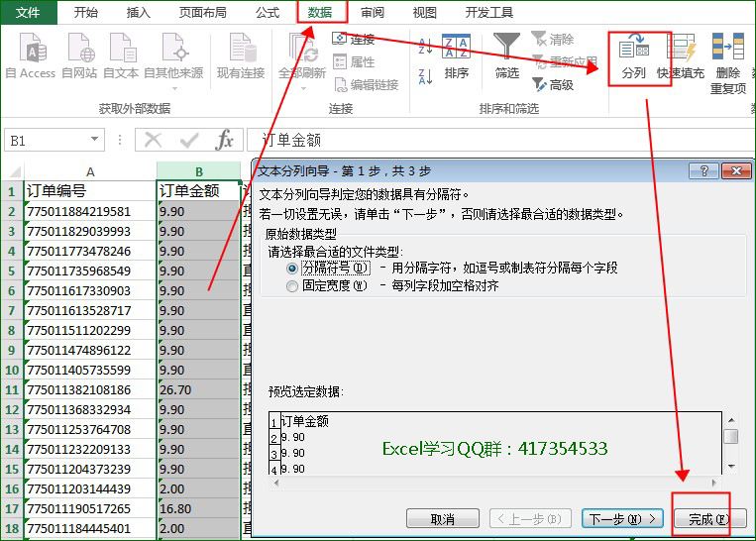756x541 pixels.
Task: Switch to 页面布局 Page Layout tab
Action: point(202,12)
